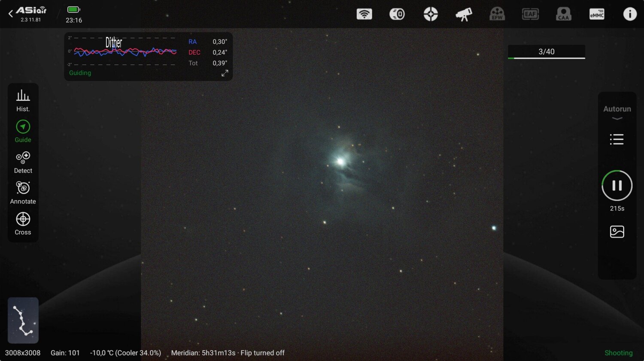
Task: Click the cooler temperature readout
Action: click(125, 353)
